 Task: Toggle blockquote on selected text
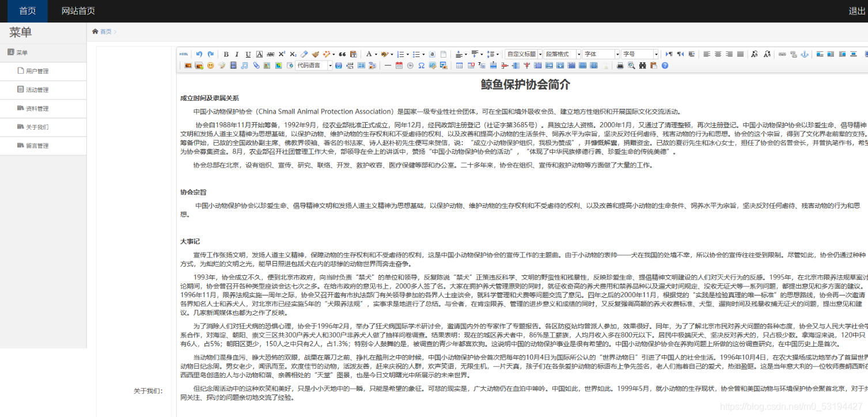pos(342,54)
